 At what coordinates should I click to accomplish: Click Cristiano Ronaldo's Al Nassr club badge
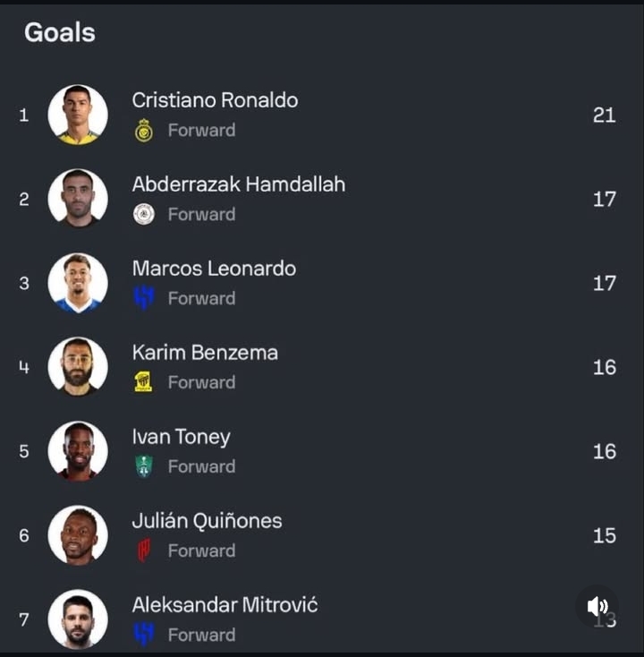(x=143, y=131)
